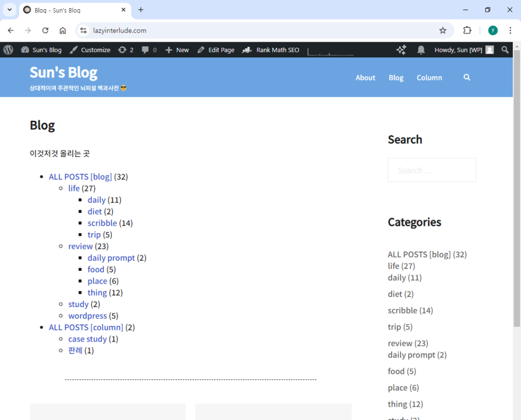The width and height of the screenshot is (521, 420).
Task: Open pending updates icon showing 2
Action: pos(126,50)
